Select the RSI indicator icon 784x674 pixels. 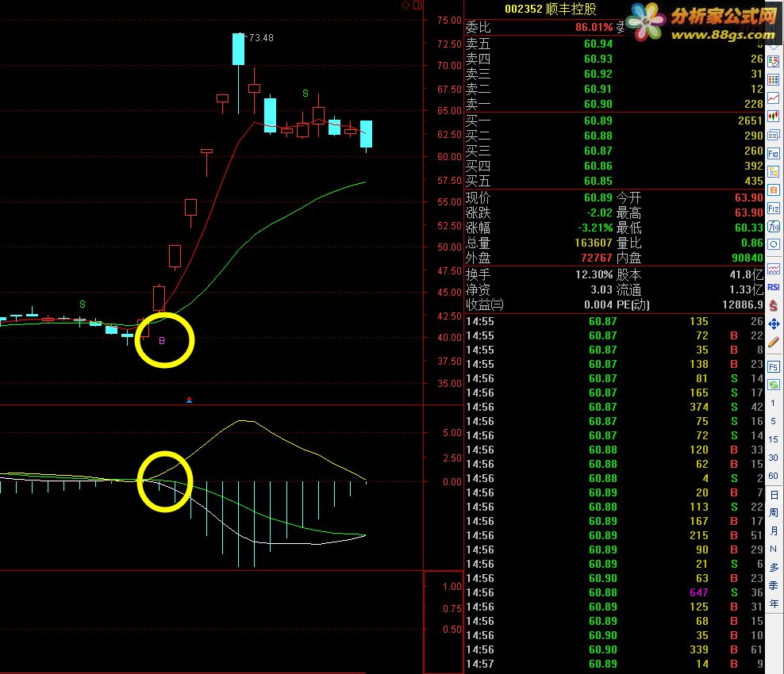(x=774, y=287)
